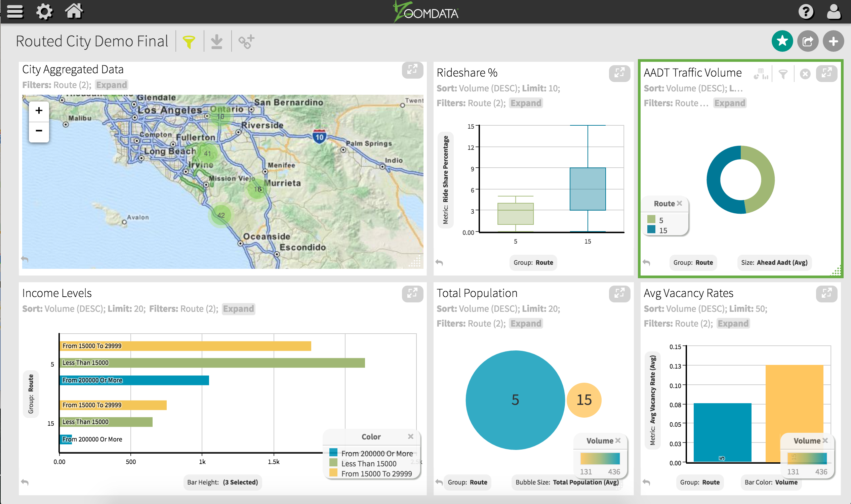
Task: Zoom in on the city map
Action: point(39,111)
